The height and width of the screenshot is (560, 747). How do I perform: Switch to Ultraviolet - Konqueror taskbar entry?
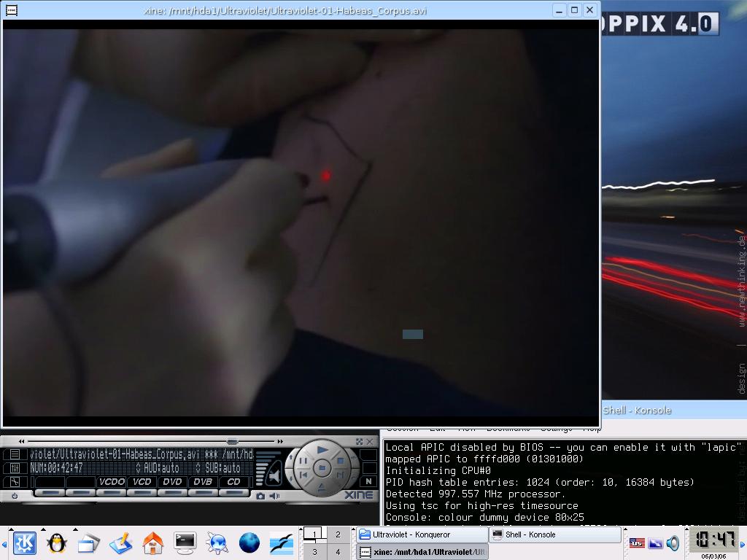[x=422, y=534]
